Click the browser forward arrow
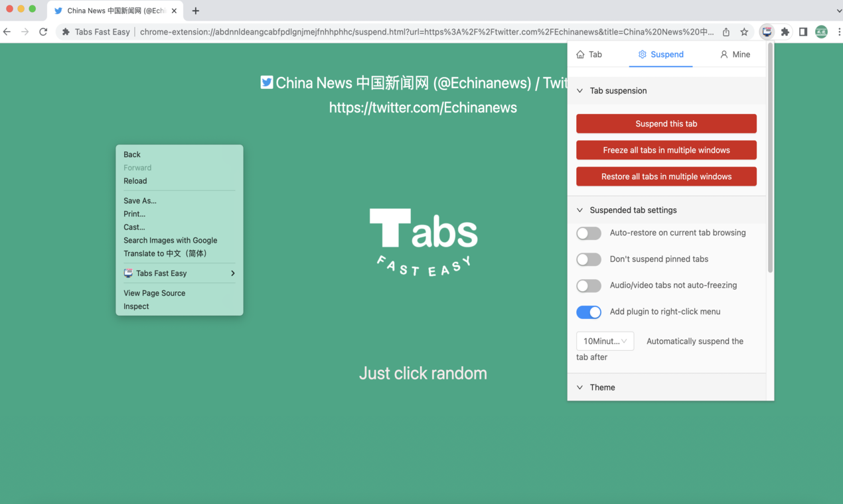 pyautogui.click(x=25, y=32)
